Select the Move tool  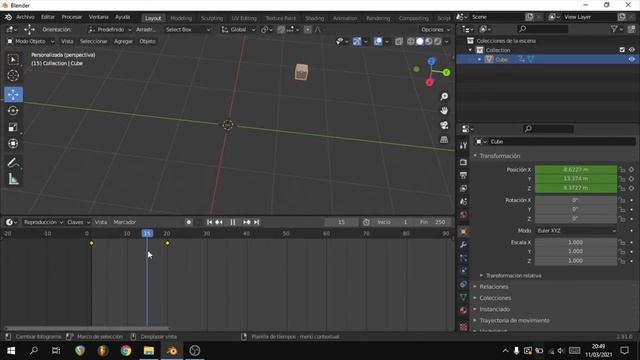tap(13, 94)
